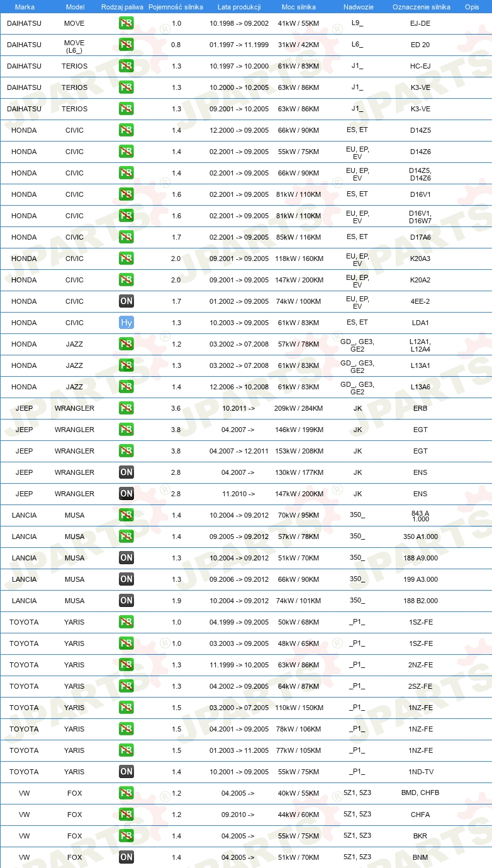Click the 31kW / 42KM power cell
Screen dimensions: 492x868
pyautogui.click(x=299, y=45)
